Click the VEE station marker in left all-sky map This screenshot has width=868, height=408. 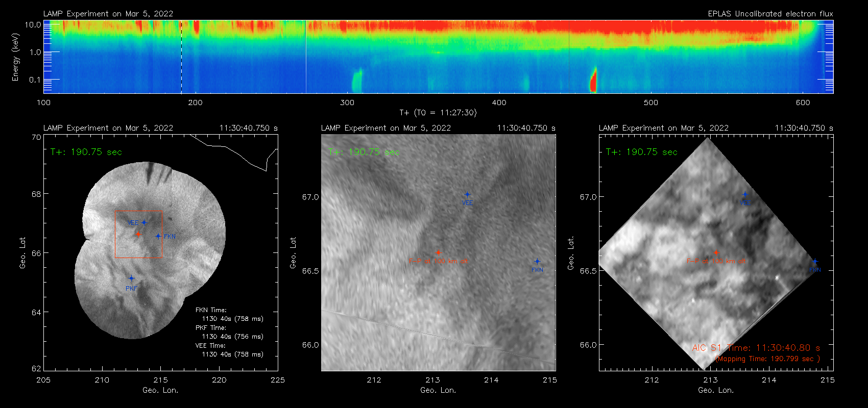[144, 222]
